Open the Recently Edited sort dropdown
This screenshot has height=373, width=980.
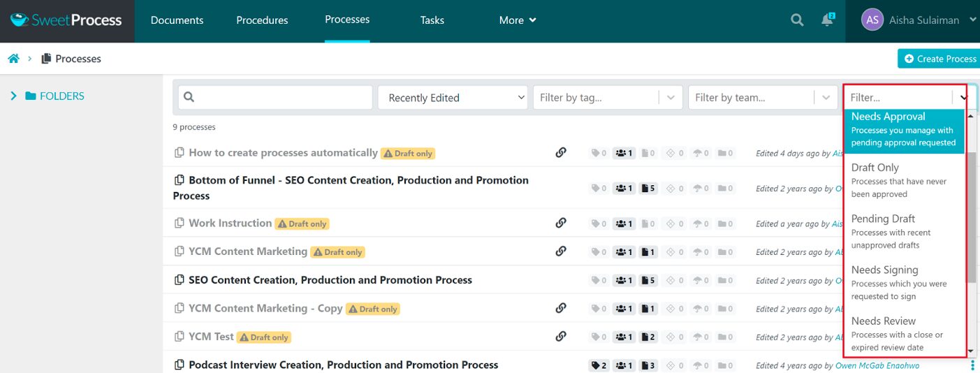pos(453,98)
